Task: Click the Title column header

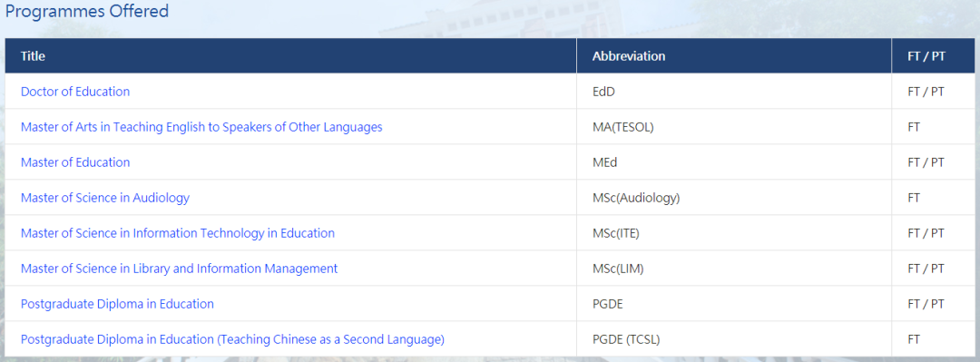Action: [34, 55]
